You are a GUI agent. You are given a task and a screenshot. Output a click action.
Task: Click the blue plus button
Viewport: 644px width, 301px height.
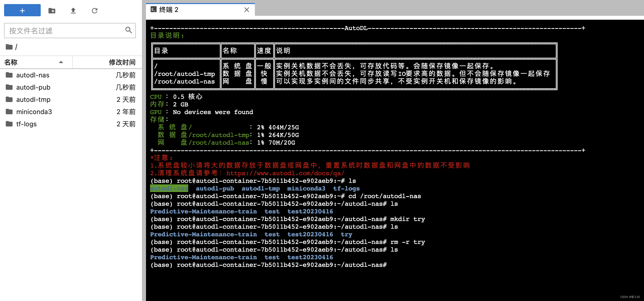point(22,10)
